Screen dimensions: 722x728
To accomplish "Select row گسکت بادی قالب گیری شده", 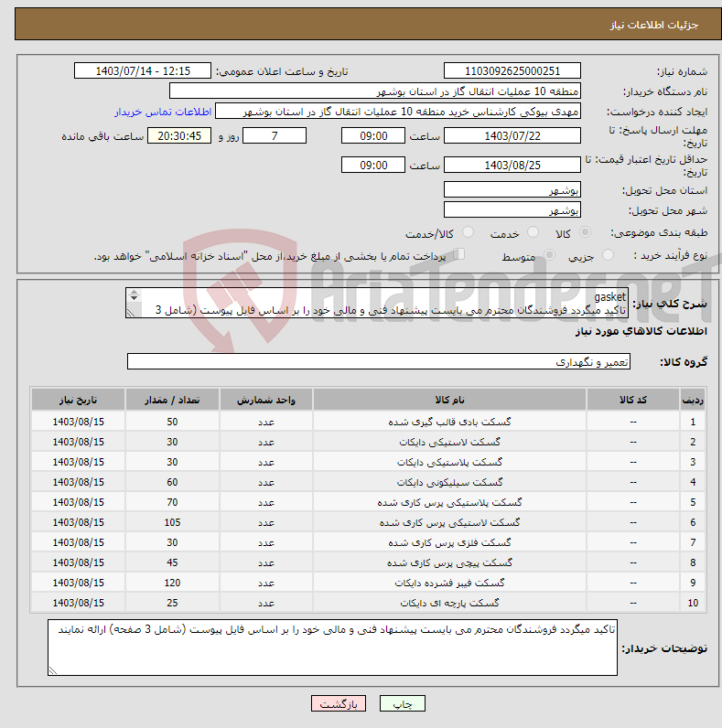I will (368, 422).
